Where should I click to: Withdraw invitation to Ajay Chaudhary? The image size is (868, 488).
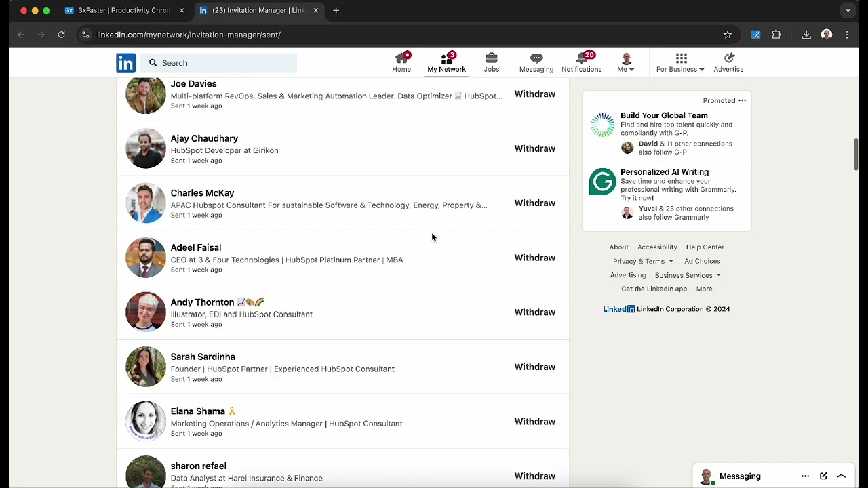534,148
